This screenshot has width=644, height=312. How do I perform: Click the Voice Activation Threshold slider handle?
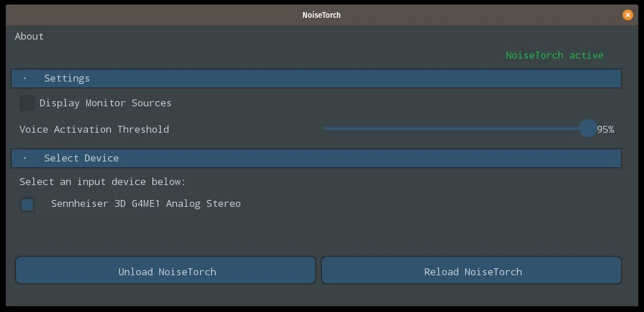pos(588,129)
